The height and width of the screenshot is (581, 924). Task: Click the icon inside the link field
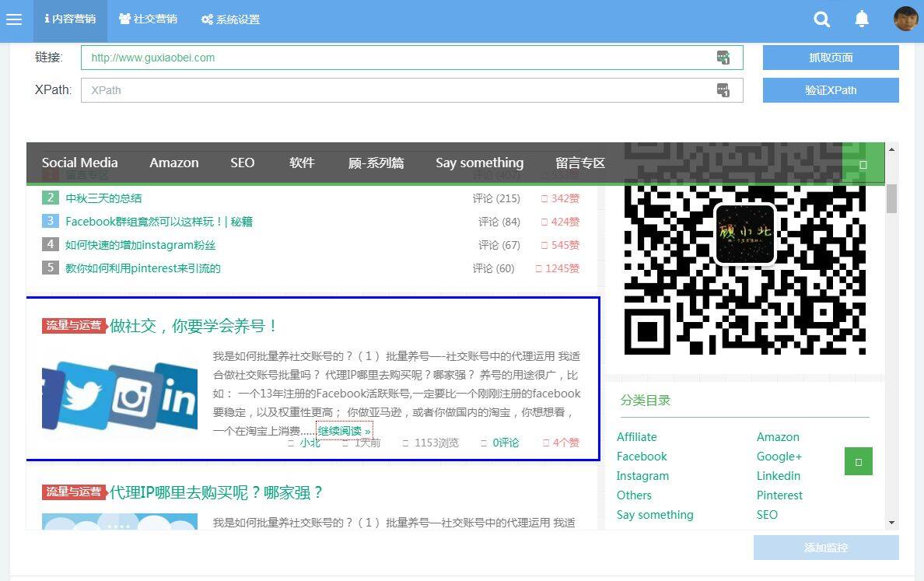(x=723, y=57)
